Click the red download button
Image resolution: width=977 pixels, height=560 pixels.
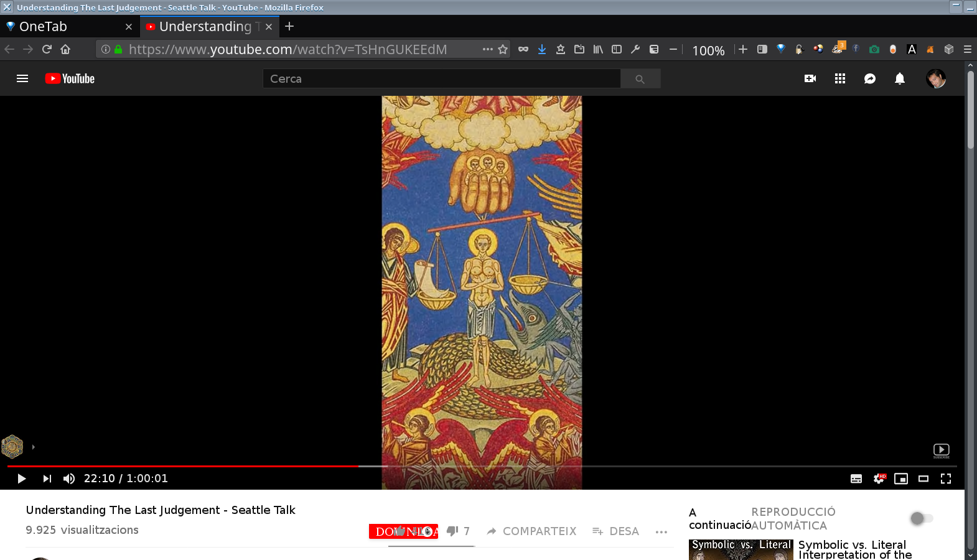pyautogui.click(x=403, y=531)
